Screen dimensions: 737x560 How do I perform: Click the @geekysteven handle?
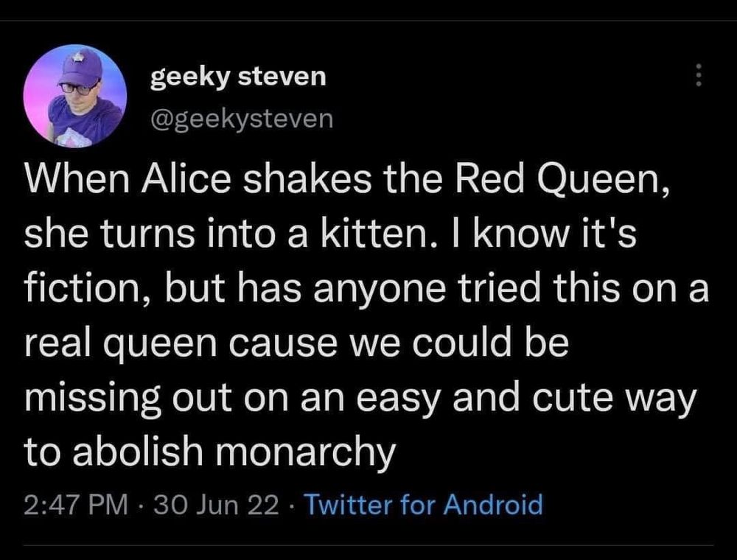[x=242, y=118]
